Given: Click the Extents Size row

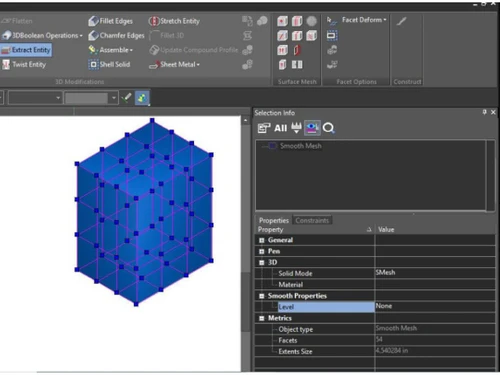Looking at the screenshot, I should (375, 351).
